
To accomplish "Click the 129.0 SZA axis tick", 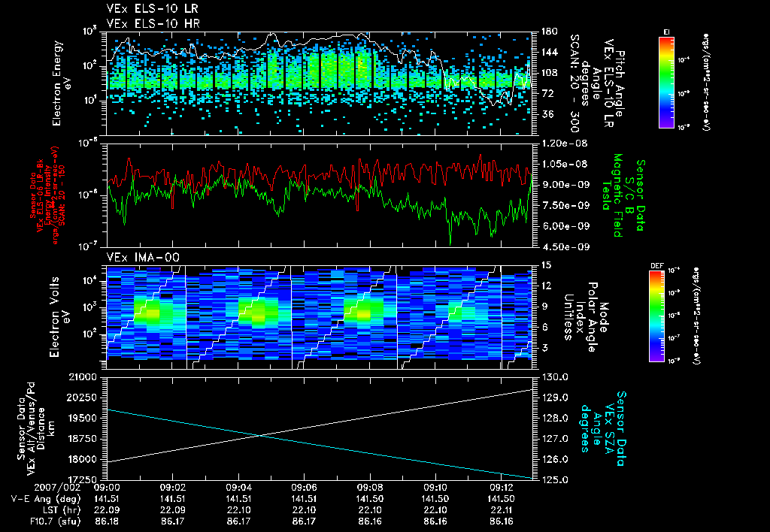I will 554,397.
